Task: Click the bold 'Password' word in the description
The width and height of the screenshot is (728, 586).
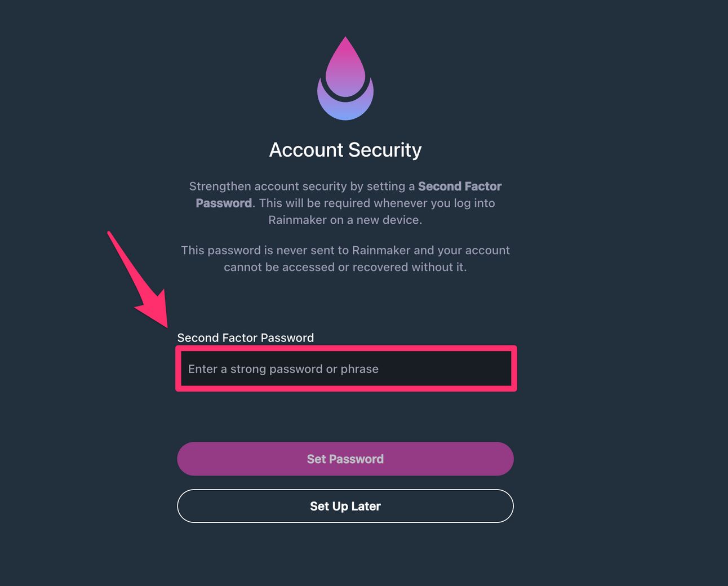Action: pyautogui.click(x=224, y=203)
